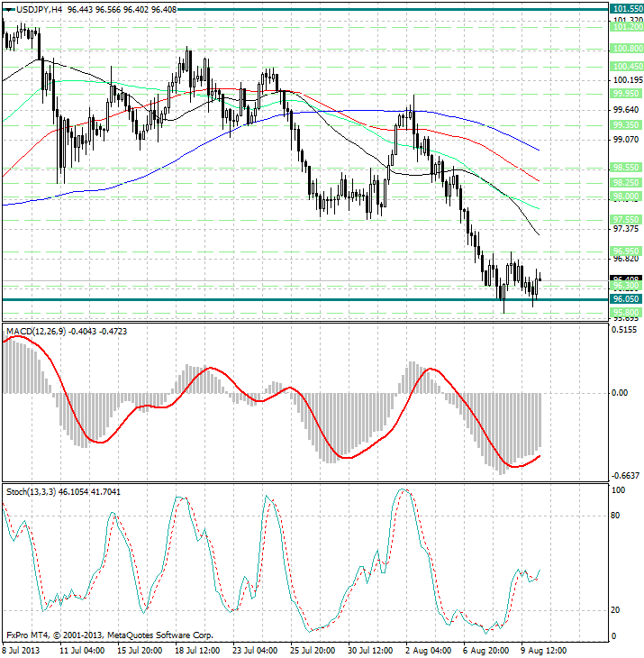
Task: Select the 99.950 green price label
Action: click(626, 94)
